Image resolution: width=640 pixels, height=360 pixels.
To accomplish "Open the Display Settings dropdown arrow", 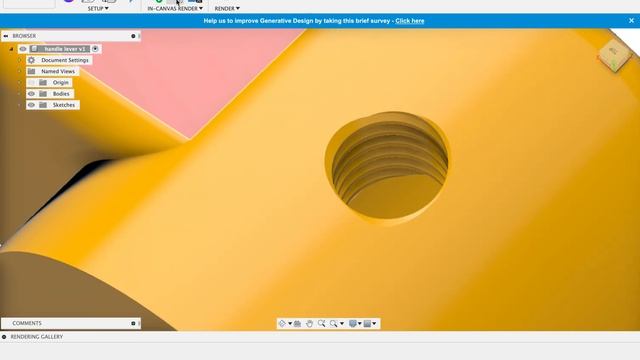I will point(360,324).
